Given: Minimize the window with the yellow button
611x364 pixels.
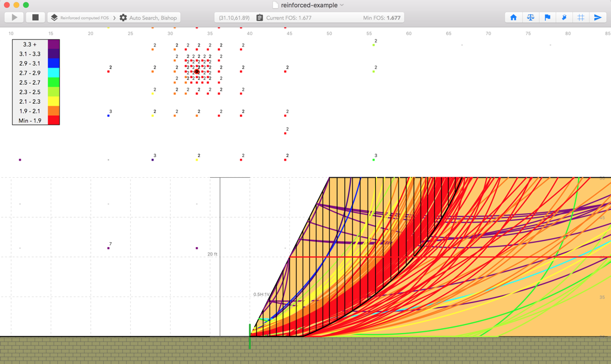Looking at the screenshot, I should (16, 5).
